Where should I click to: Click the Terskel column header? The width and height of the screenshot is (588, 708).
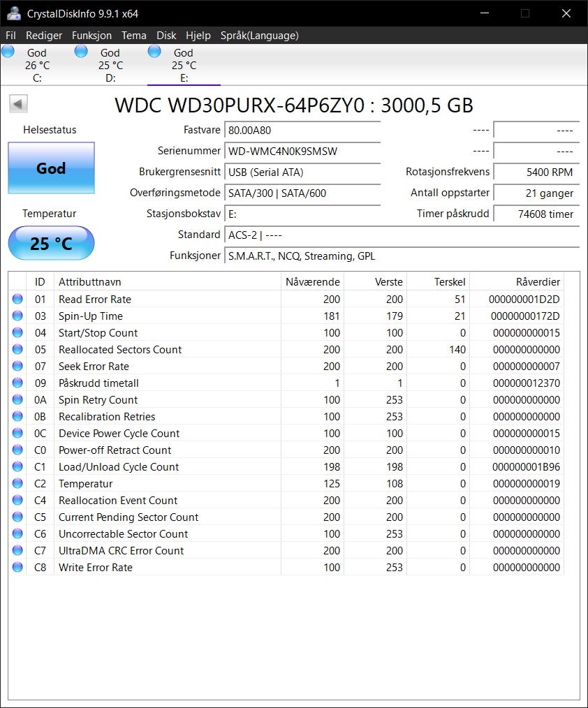click(438, 282)
